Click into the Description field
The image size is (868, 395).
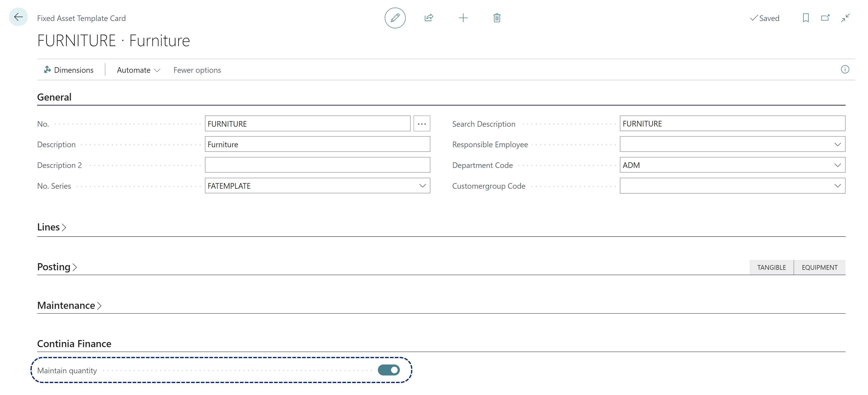pyautogui.click(x=317, y=144)
